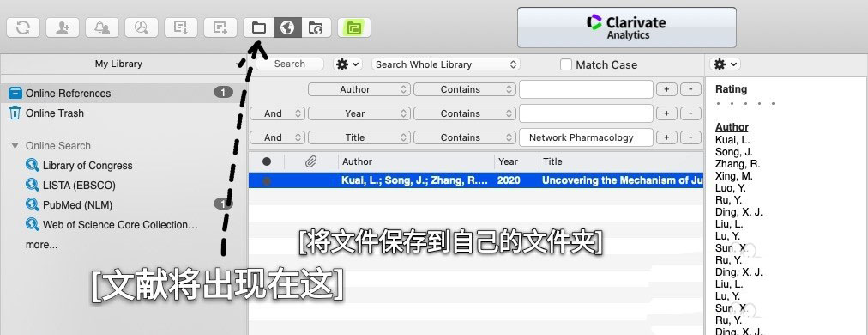Screen dimensions: 868x335
Task: Sort by read status dot column
Action: 267,162
